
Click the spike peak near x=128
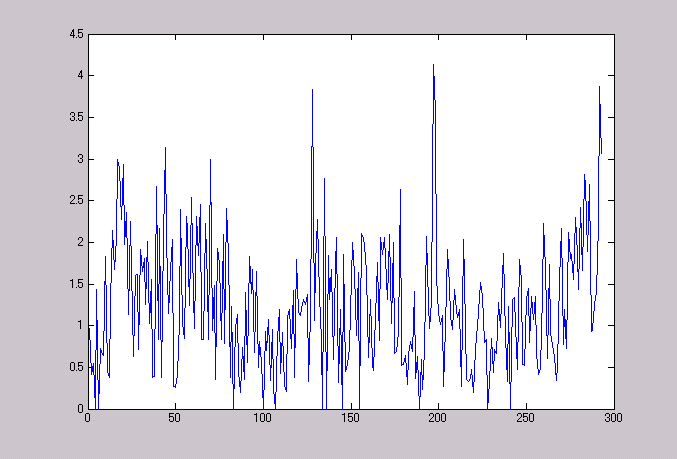point(312,90)
